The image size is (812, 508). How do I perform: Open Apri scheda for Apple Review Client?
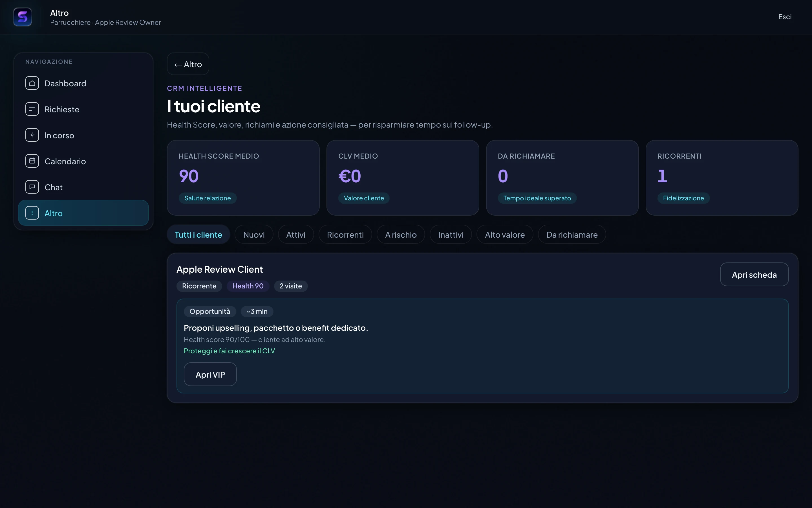click(754, 275)
